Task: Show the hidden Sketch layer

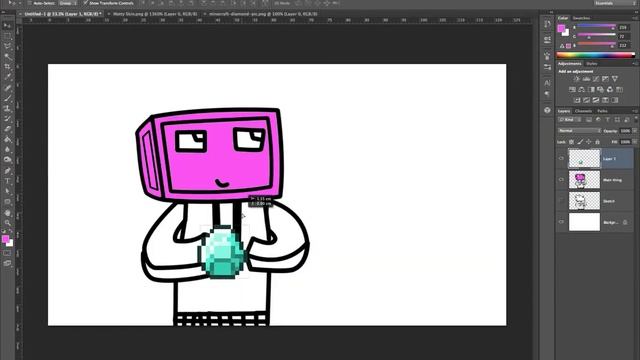Action: (x=562, y=201)
